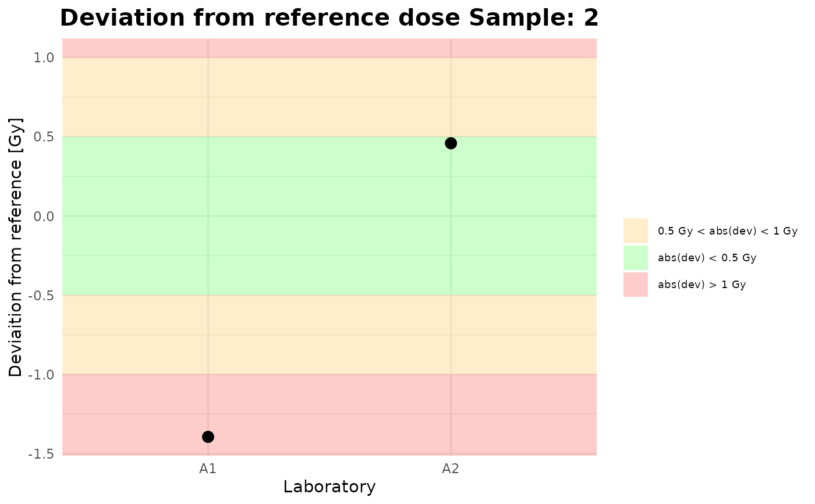Click the red legend swatch

635,285
